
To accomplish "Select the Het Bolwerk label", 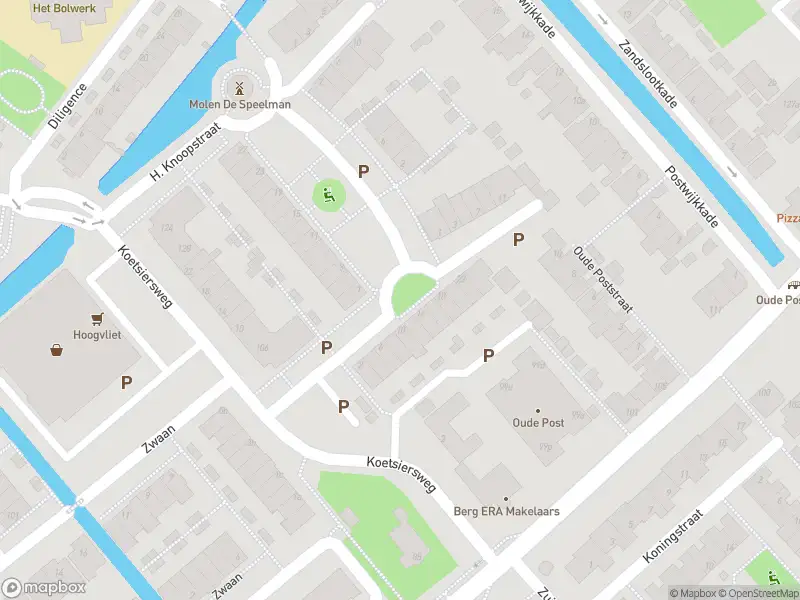I will point(64,8).
